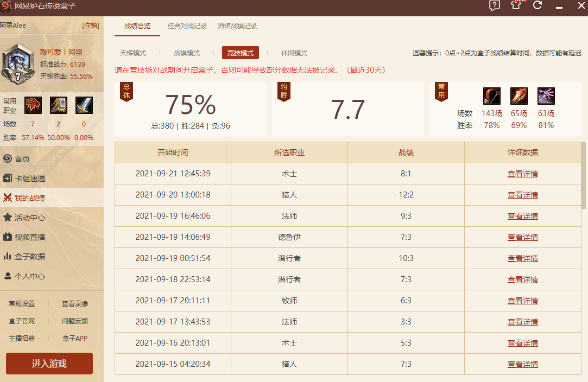Open 查看录像 link
The height and width of the screenshot is (382, 588).
pos(75,304)
